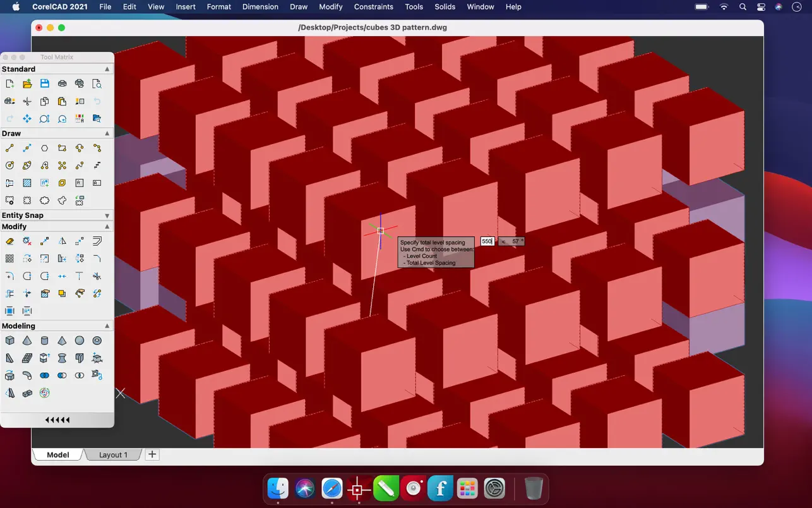Select the Cone modeling tool
The height and width of the screenshot is (508, 812).
(x=27, y=341)
